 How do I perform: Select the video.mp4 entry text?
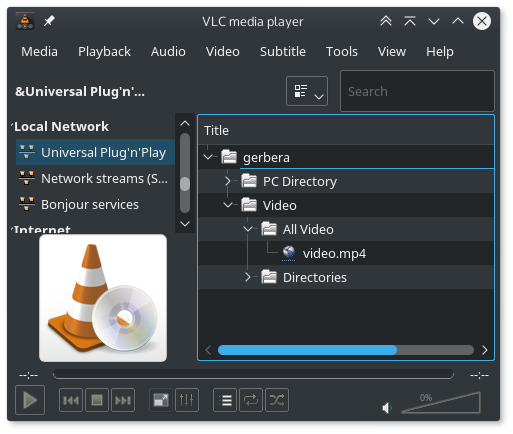(334, 253)
